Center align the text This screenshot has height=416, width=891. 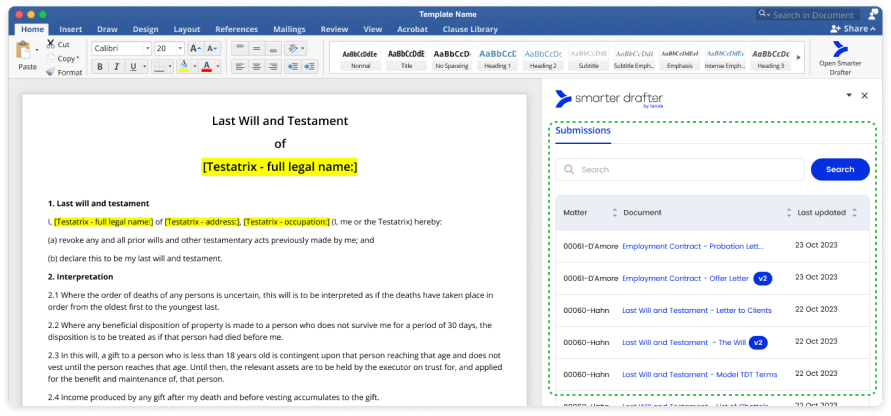[258, 67]
